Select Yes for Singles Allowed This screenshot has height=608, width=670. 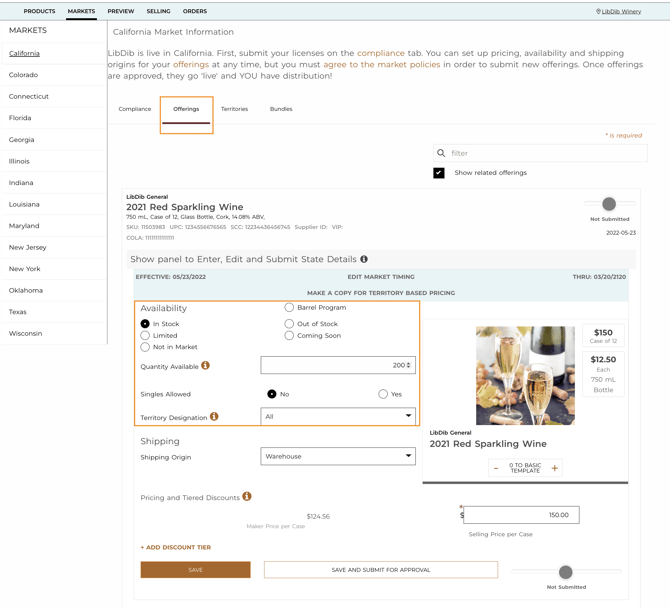click(x=383, y=394)
